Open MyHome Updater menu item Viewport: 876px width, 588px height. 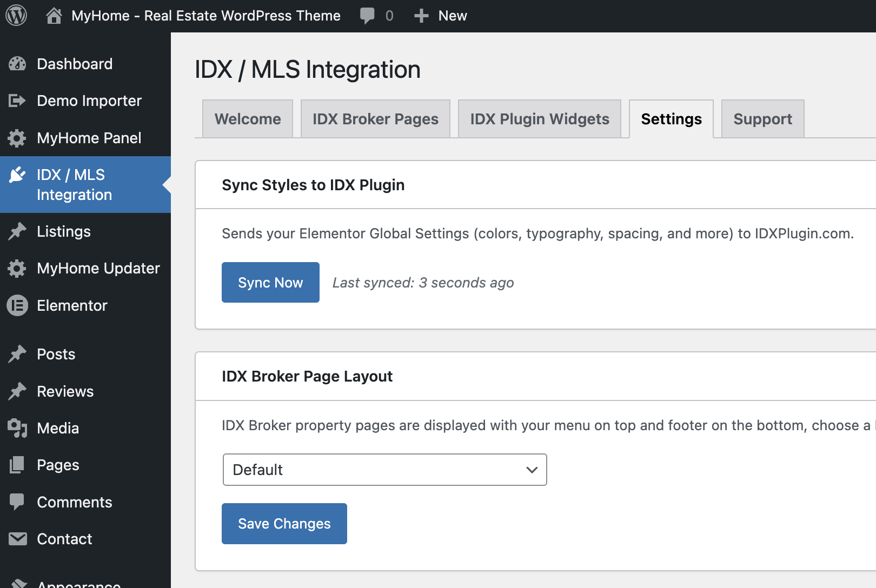[98, 268]
